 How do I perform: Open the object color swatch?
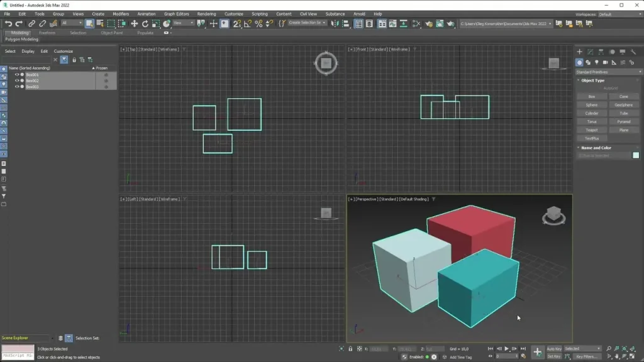coord(635,155)
